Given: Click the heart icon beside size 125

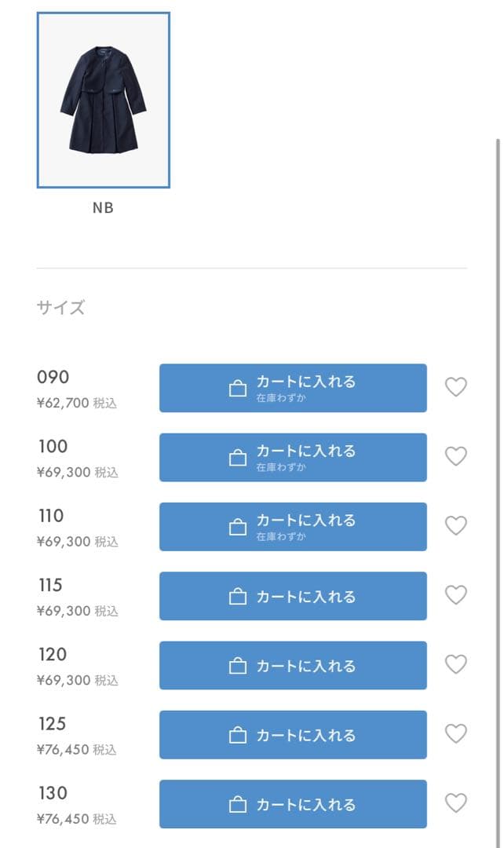Looking at the screenshot, I should pos(456,733).
